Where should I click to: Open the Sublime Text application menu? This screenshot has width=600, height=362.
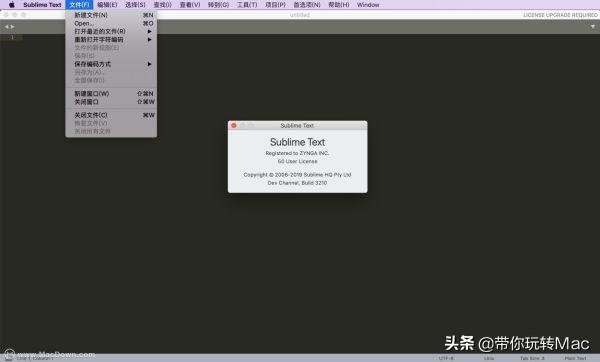42,5
